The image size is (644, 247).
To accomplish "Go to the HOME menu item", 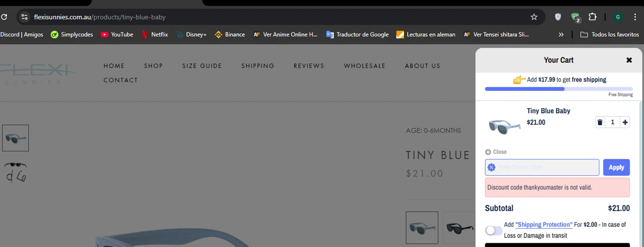I will point(114,66).
